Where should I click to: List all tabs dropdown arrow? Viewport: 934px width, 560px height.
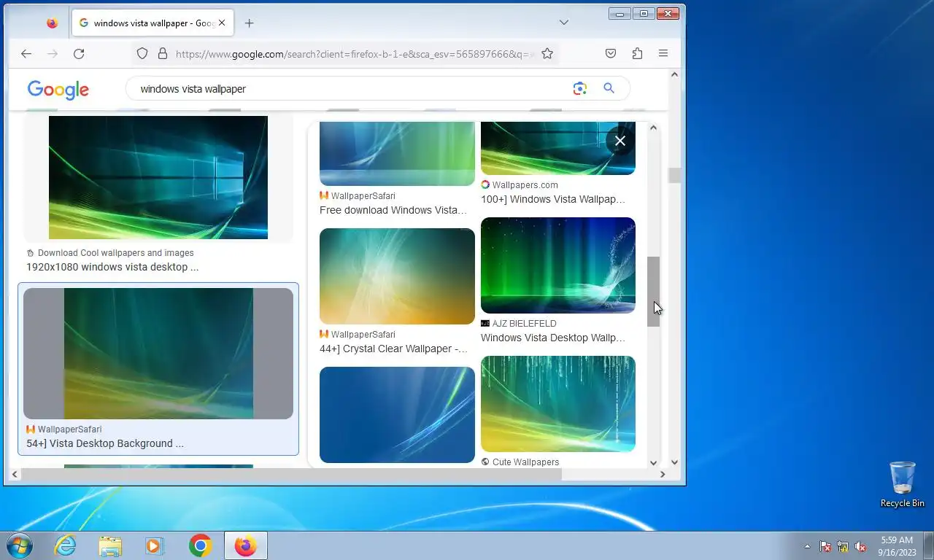click(563, 23)
